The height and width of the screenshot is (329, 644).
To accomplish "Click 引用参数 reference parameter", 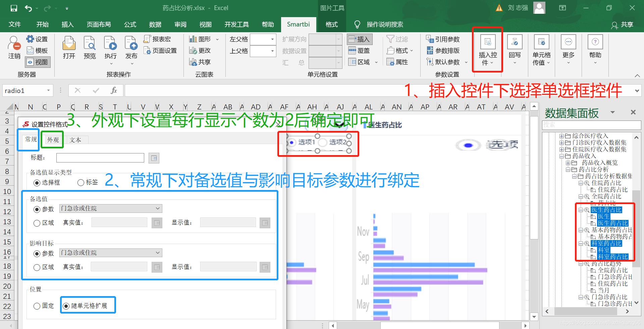I will pyautogui.click(x=443, y=39).
